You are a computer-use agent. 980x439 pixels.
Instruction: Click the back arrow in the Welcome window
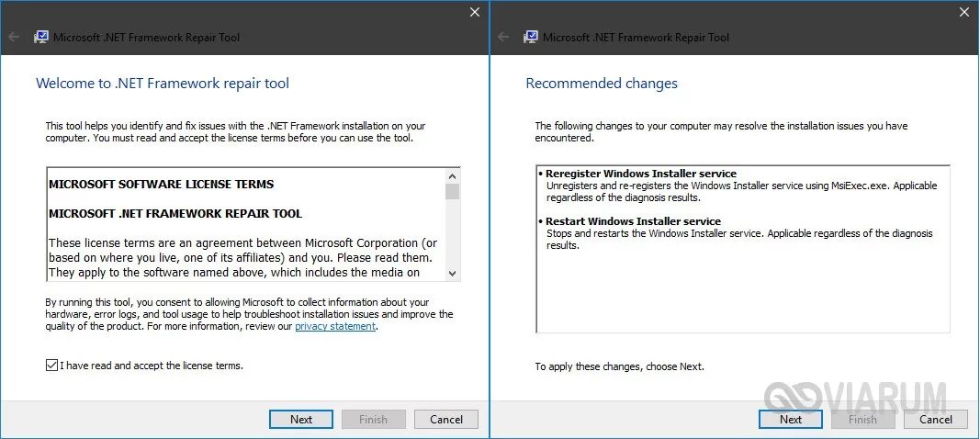(14, 37)
